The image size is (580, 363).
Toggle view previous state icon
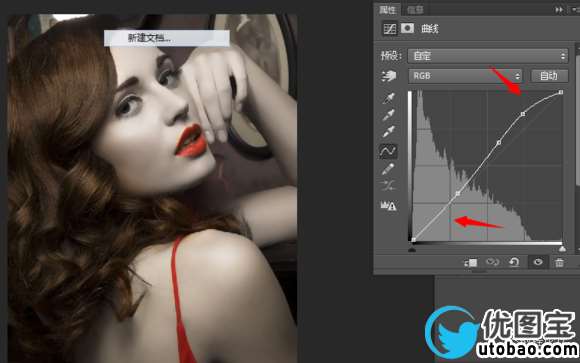[x=492, y=262]
